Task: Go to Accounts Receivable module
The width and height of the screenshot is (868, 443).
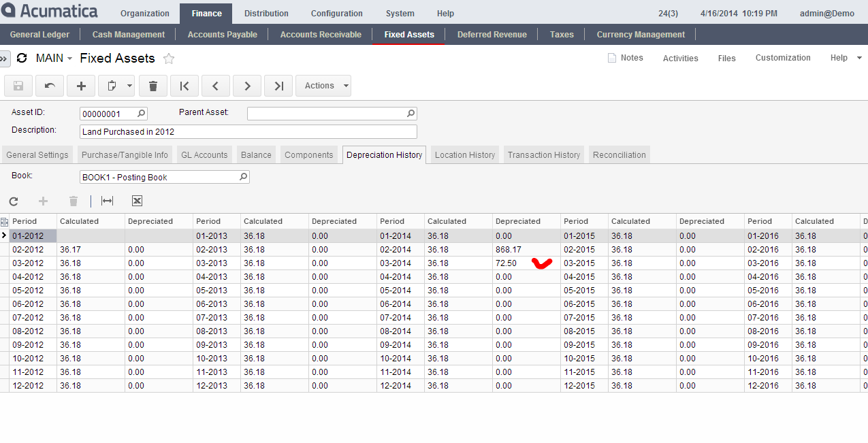Action: (321, 35)
